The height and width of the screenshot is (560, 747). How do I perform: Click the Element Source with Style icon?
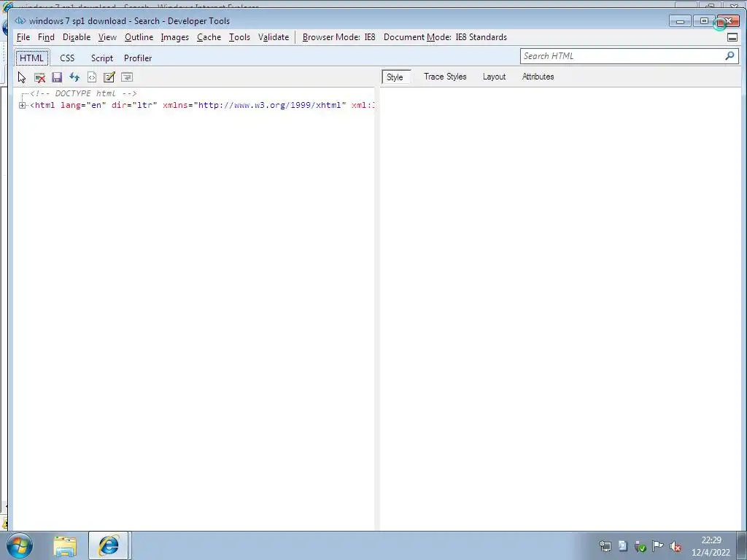[x=92, y=77]
